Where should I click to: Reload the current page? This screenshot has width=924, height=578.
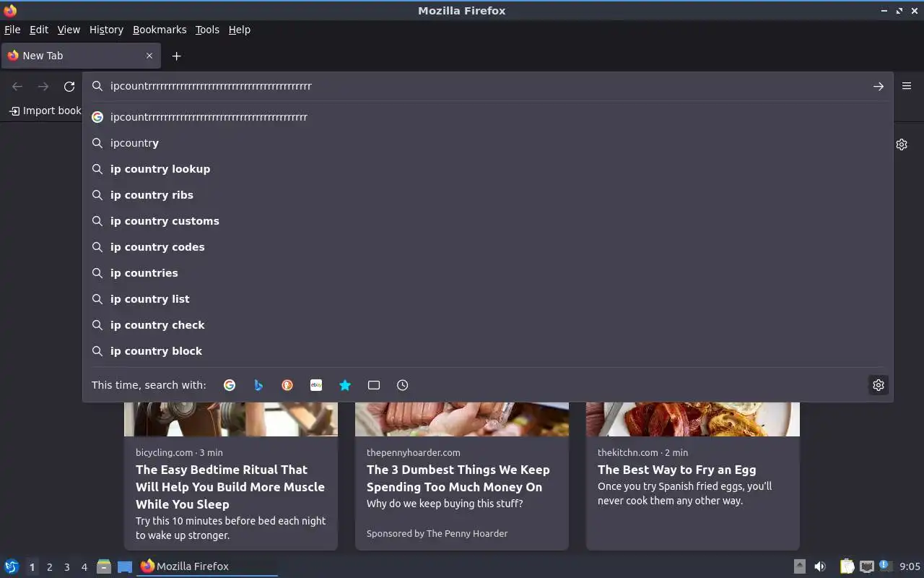pos(69,87)
